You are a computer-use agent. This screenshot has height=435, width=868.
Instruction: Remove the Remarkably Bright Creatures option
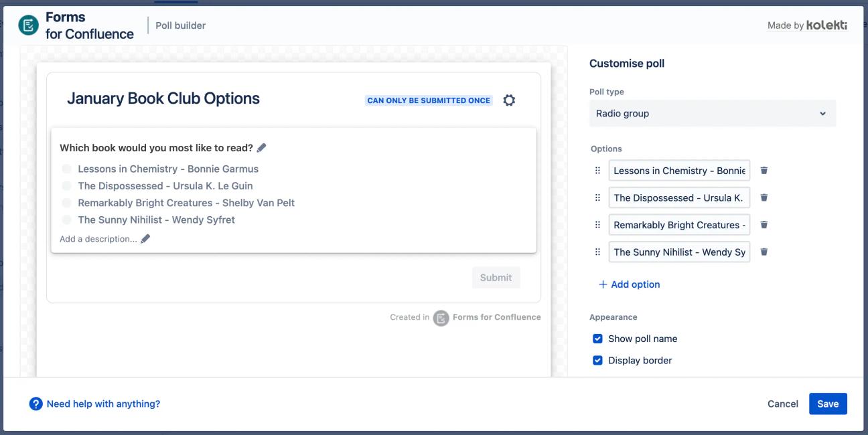pyautogui.click(x=764, y=225)
